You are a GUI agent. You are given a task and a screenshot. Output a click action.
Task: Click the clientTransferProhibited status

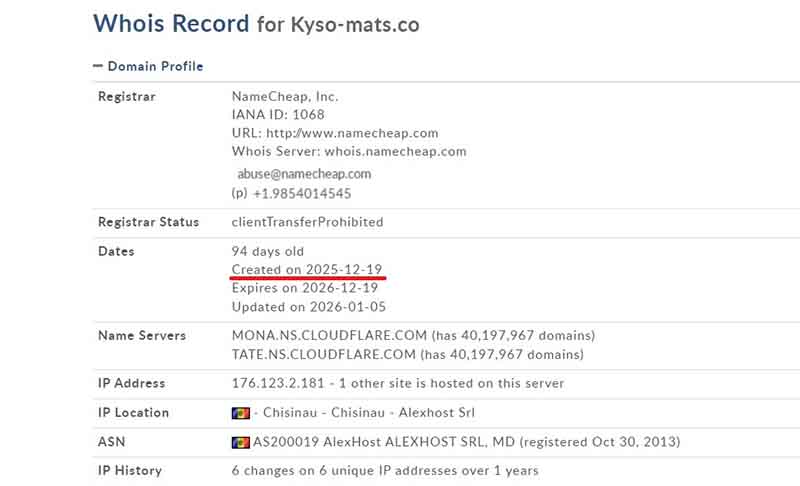coord(307,222)
